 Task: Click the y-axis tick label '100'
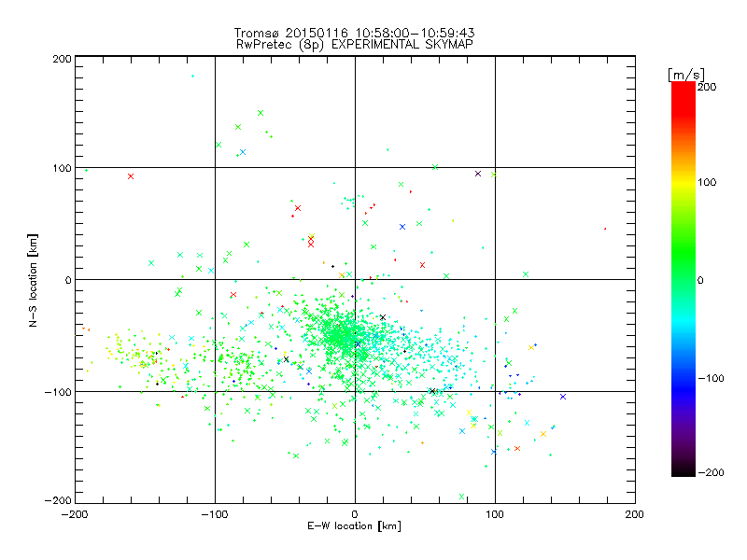[62, 168]
